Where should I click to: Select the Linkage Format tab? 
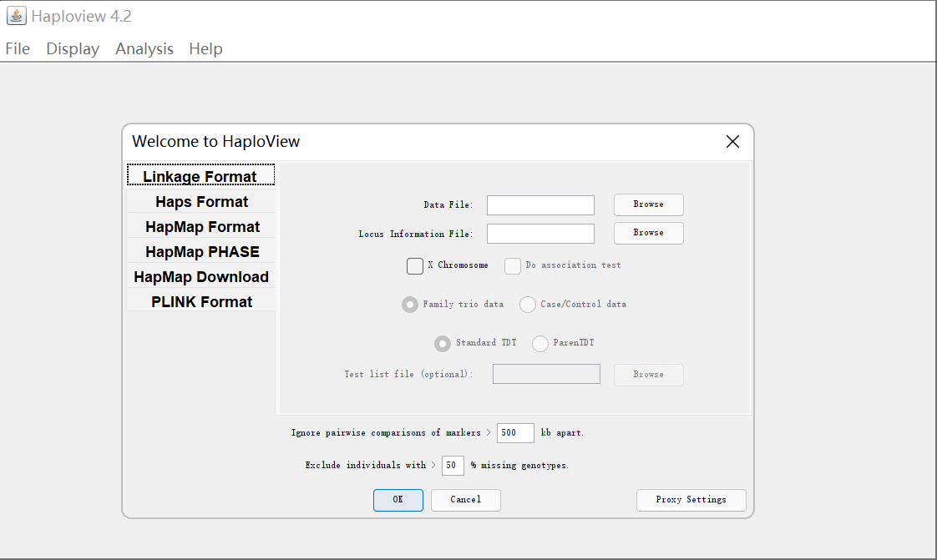(200, 176)
